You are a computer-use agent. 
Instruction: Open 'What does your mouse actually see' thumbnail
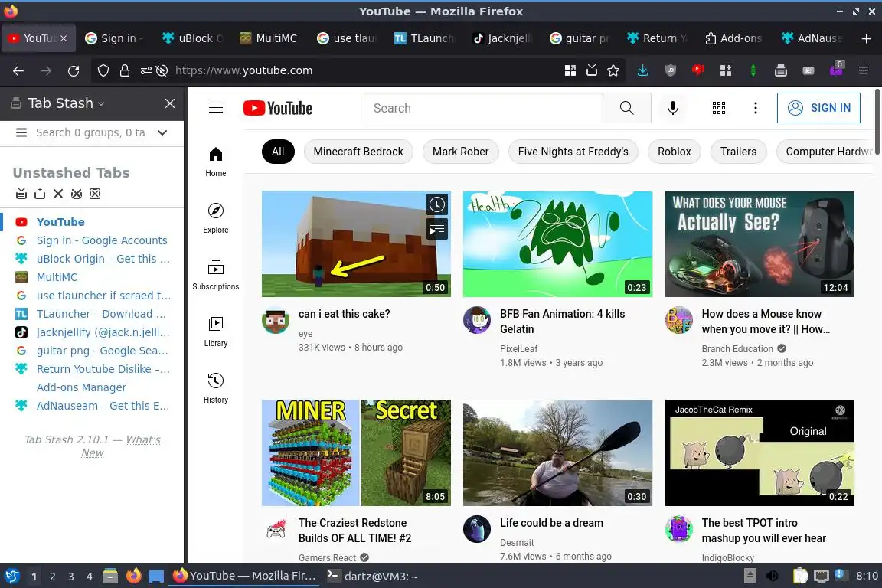pyautogui.click(x=759, y=243)
